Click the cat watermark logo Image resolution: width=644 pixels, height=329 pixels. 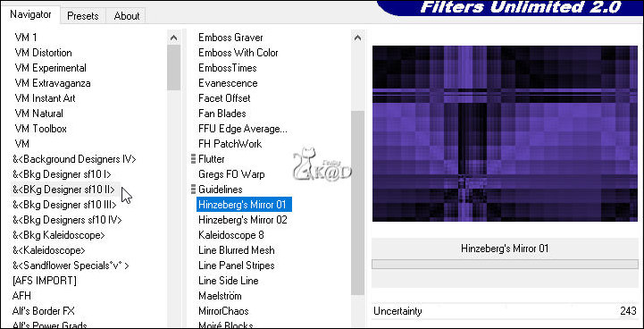(322, 164)
